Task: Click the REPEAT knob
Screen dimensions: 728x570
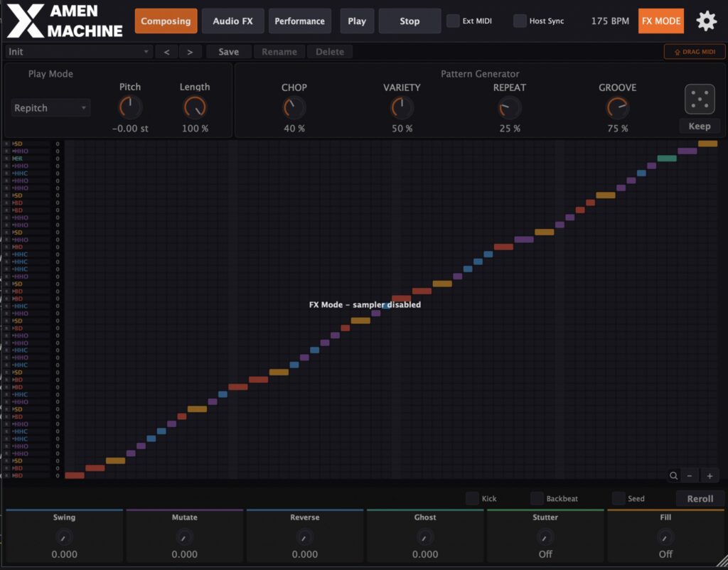Action: coord(509,108)
